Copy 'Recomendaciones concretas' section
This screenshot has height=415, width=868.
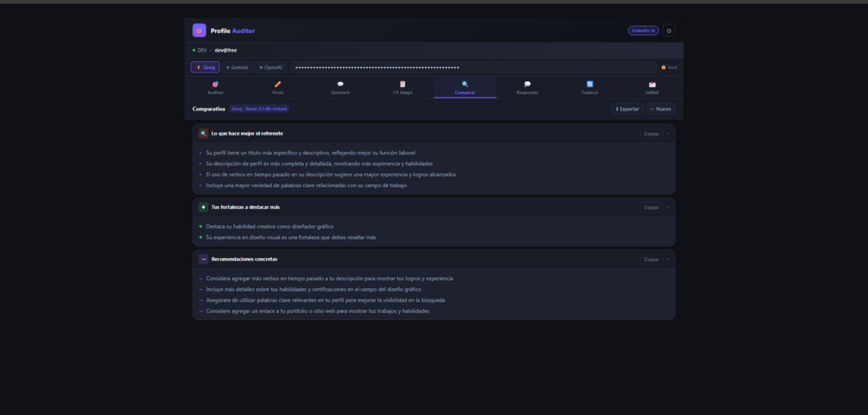pyautogui.click(x=651, y=260)
